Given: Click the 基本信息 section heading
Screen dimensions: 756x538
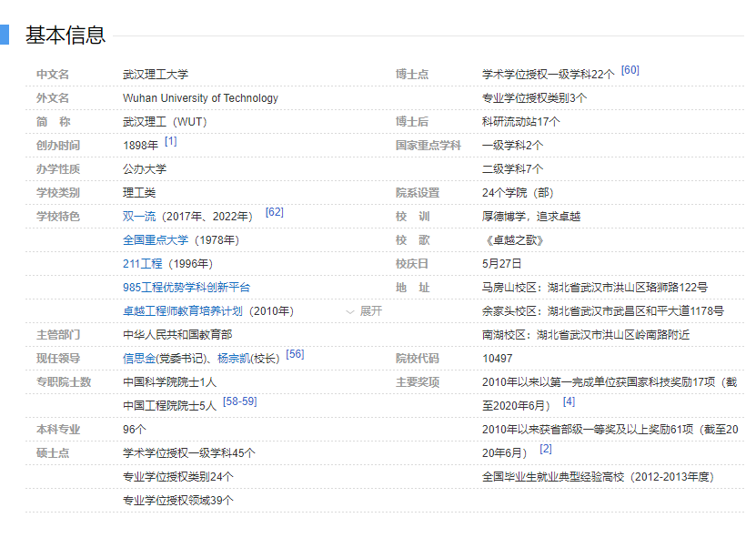Looking at the screenshot, I should [66, 36].
